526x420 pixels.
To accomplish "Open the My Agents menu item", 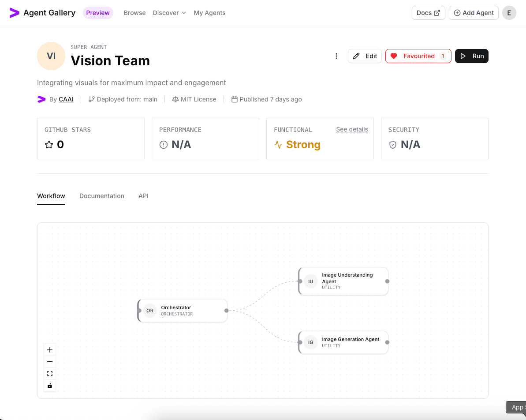I will point(209,13).
